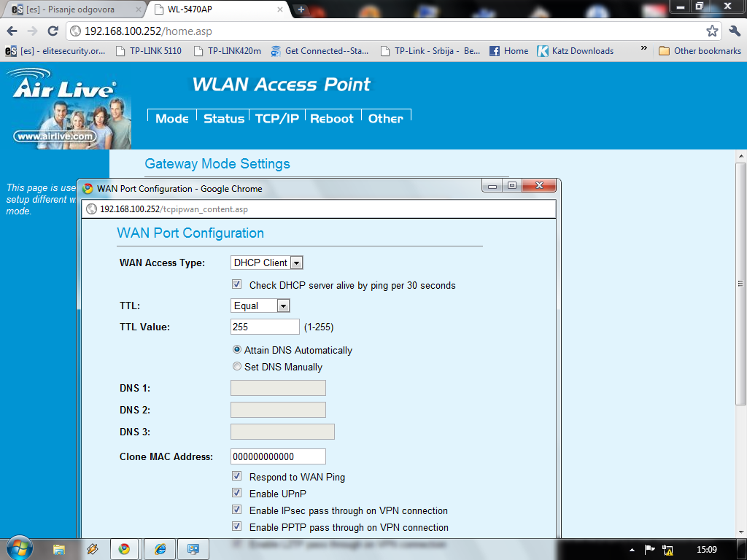Click the DNS 1 input field
The height and width of the screenshot is (560, 747).
[x=278, y=388]
